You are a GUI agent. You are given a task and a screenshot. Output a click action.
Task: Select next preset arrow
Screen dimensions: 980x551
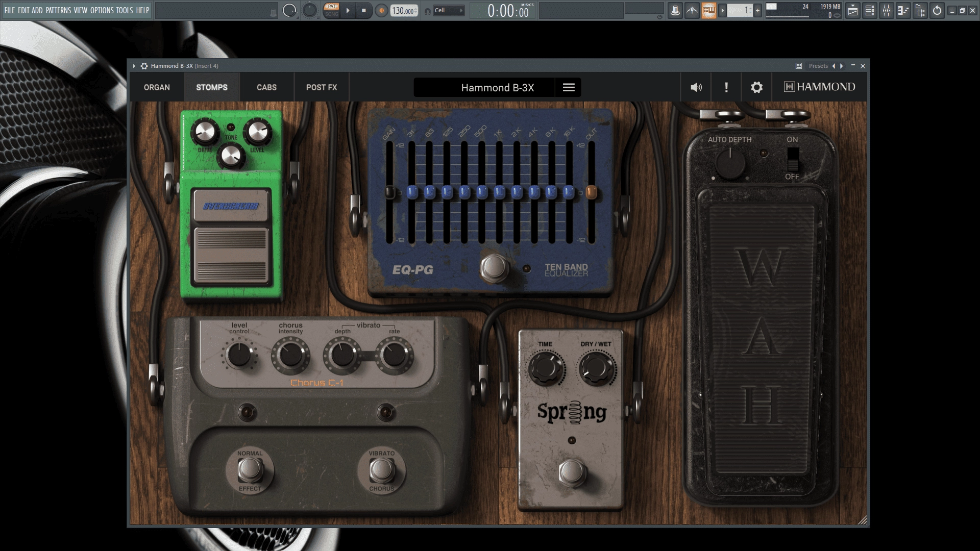(841, 66)
